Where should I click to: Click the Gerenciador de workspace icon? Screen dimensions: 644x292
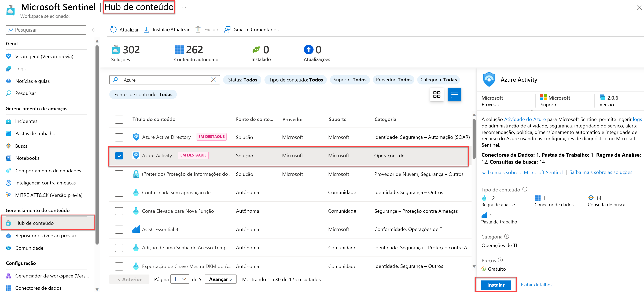9,276
